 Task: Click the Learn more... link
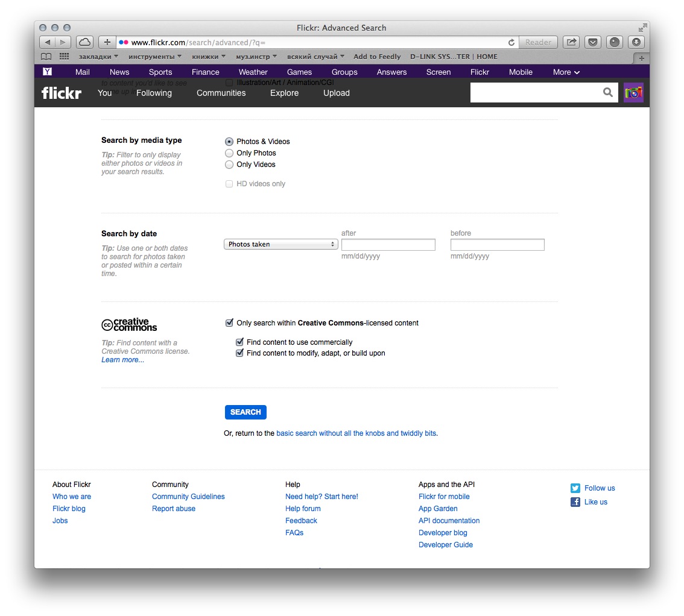122,360
